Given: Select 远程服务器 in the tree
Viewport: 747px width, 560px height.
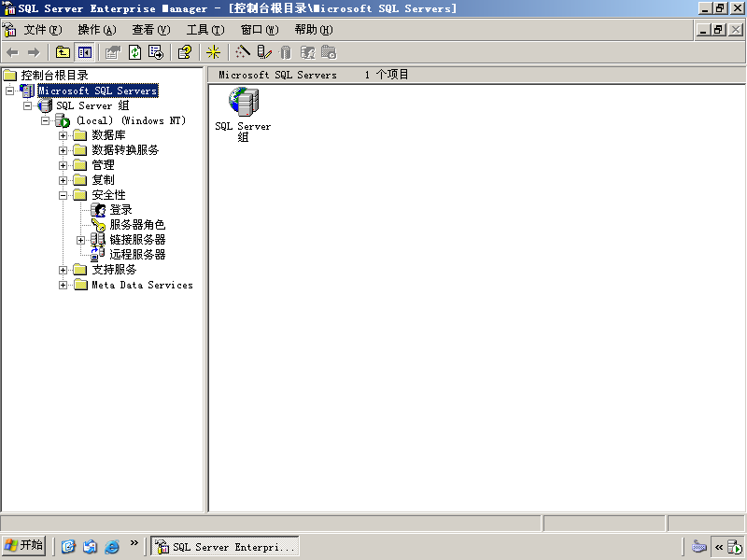Looking at the screenshot, I should [x=137, y=255].
